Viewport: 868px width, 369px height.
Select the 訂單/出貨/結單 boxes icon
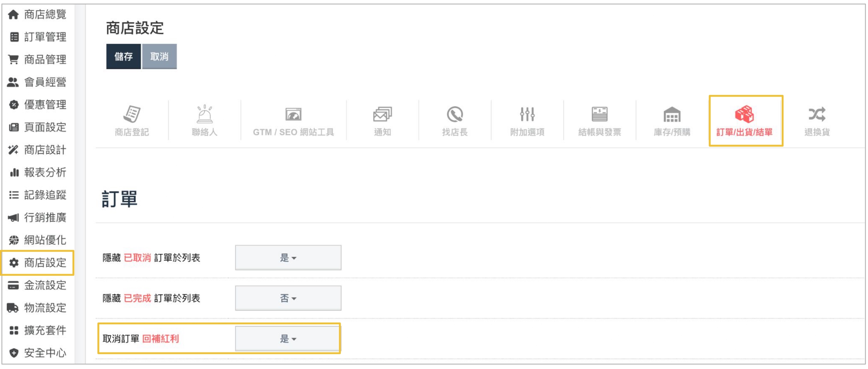744,115
